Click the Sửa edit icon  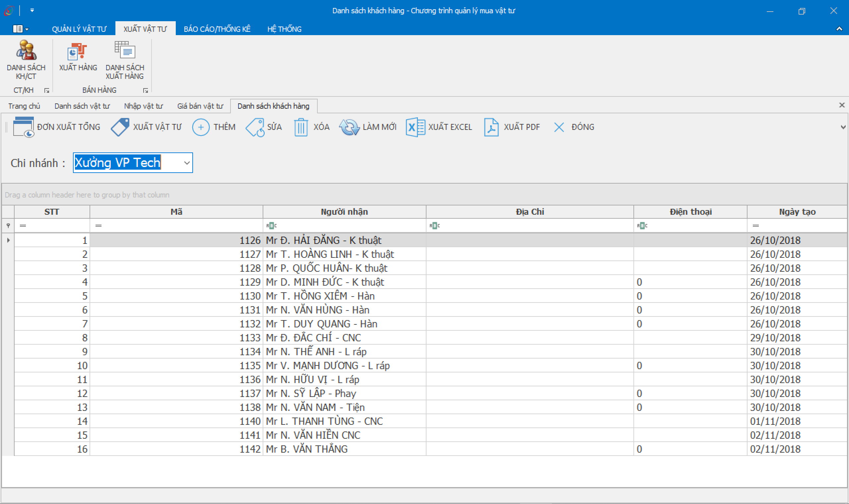coord(255,127)
